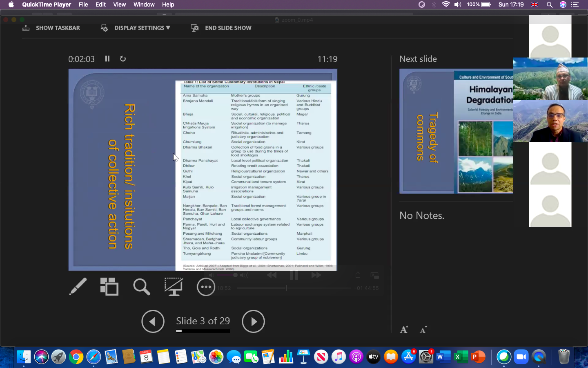Open the see all slides grid
The width and height of the screenshot is (588, 368).
point(109,287)
